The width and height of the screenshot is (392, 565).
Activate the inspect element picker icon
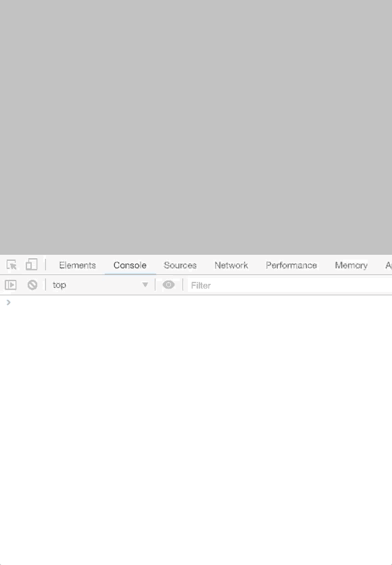[x=11, y=265]
